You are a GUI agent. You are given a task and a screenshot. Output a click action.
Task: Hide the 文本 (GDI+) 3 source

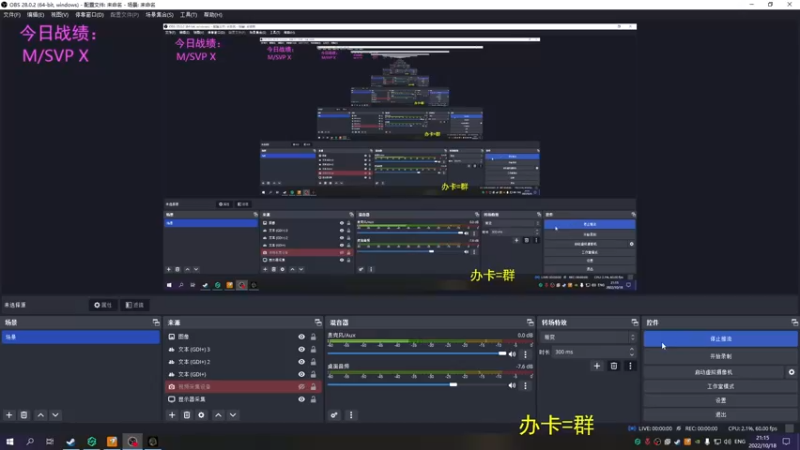pos(302,349)
